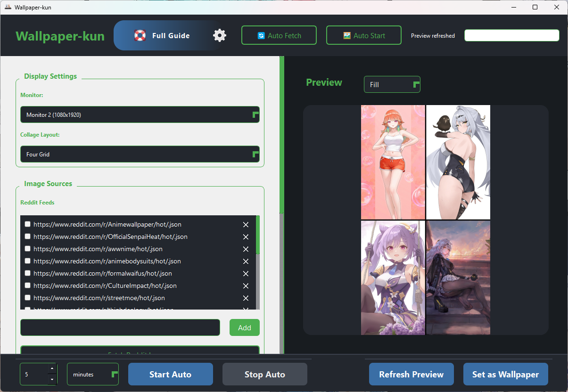This screenshot has width=568, height=392.
Task: Click the interval value field showing 5
Action: click(x=34, y=374)
